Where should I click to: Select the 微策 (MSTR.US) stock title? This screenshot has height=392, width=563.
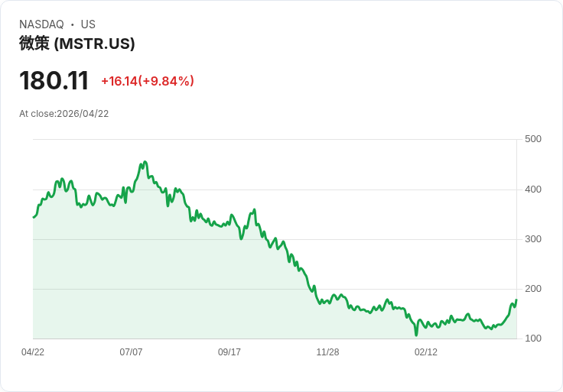[x=76, y=44]
